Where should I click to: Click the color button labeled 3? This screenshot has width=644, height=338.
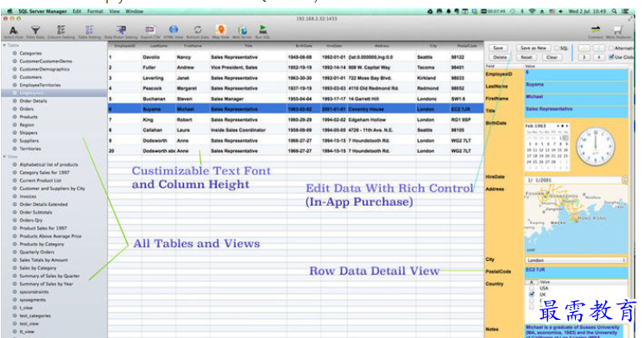coord(584,57)
